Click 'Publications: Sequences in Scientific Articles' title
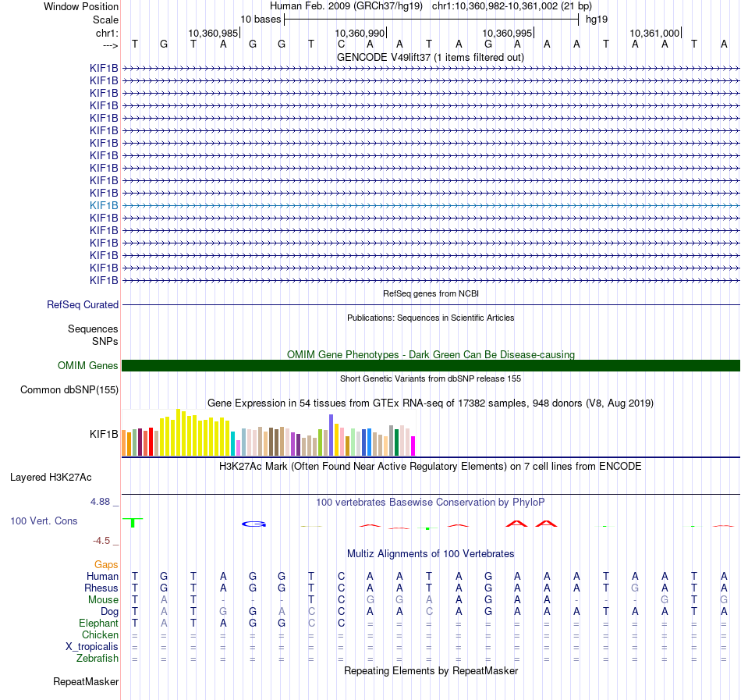This screenshot has height=700, width=741. tap(431, 318)
